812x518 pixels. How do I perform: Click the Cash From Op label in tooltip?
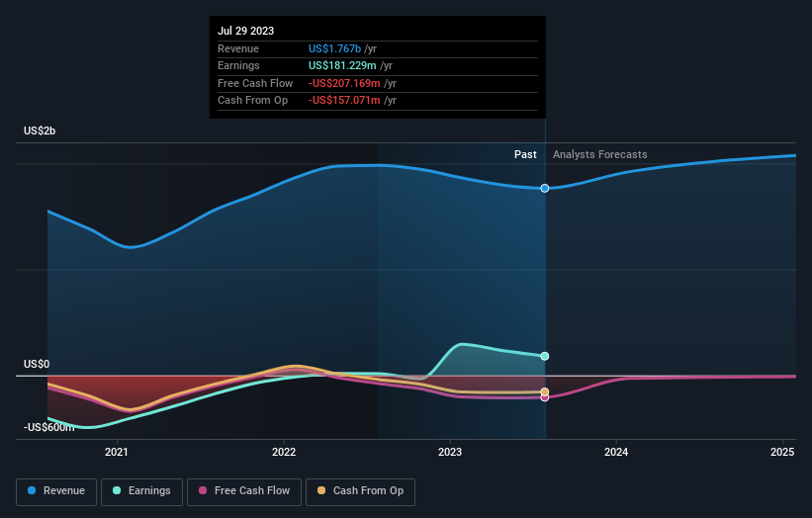pyautogui.click(x=253, y=101)
